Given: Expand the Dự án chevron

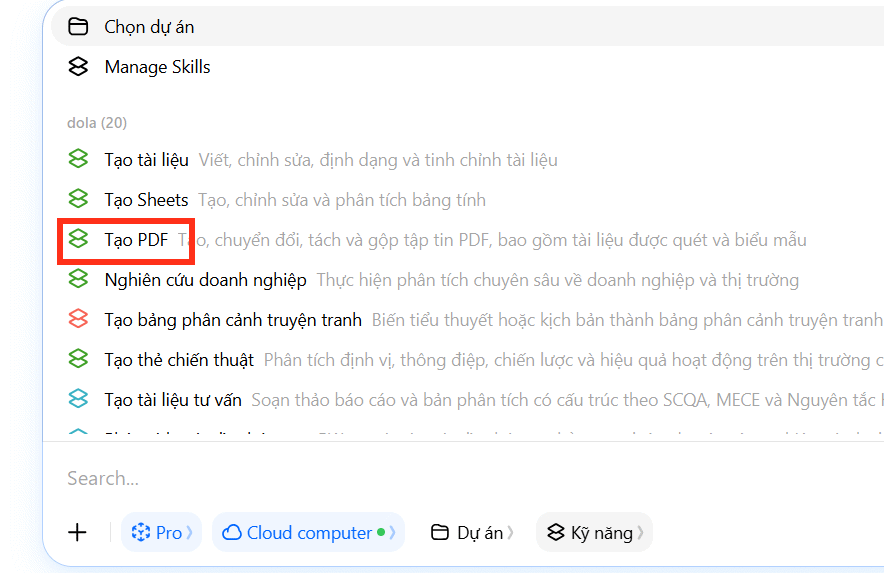Looking at the screenshot, I should pos(510,532).
